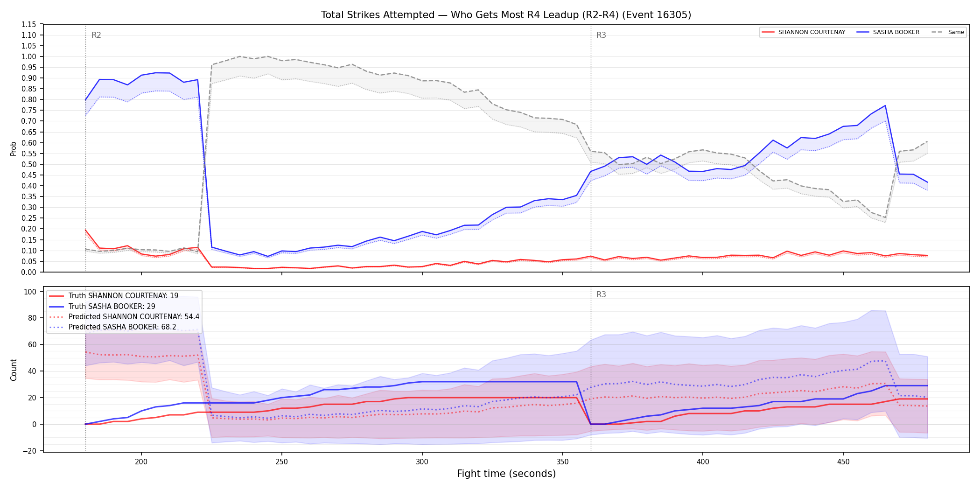This screenshot has height=490, width=980.
Task: Click the 'Prob' y-axis label
Action: tap(14, 148)
